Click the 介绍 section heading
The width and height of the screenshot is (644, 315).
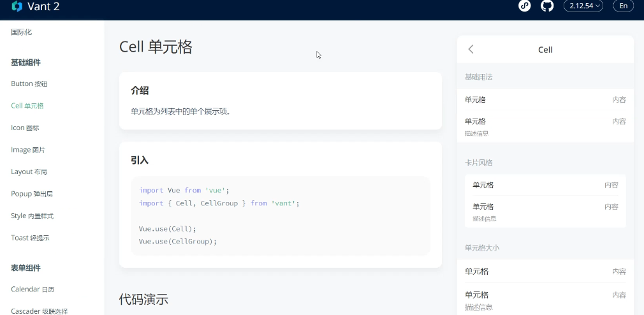(x=140, y=91)
